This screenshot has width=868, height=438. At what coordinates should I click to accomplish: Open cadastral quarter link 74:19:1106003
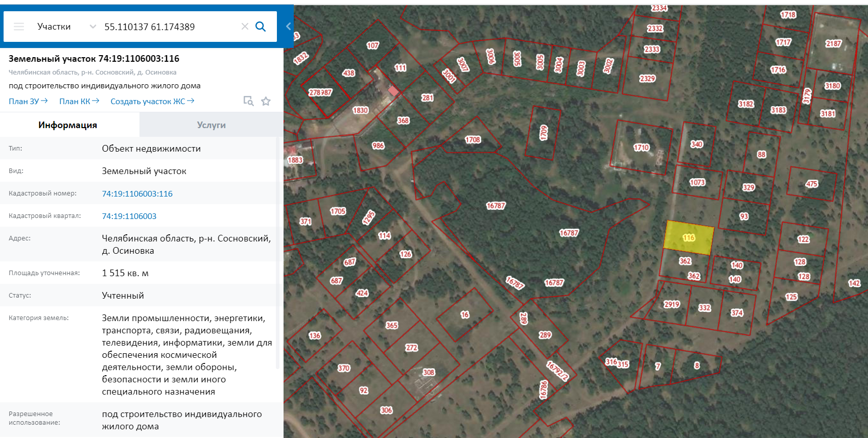(x=129, y=216)
